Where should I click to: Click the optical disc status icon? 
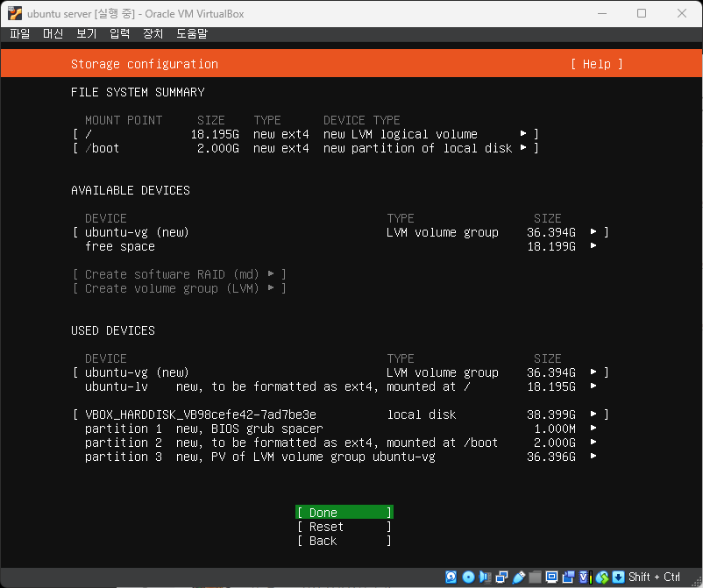pos(468,577)
